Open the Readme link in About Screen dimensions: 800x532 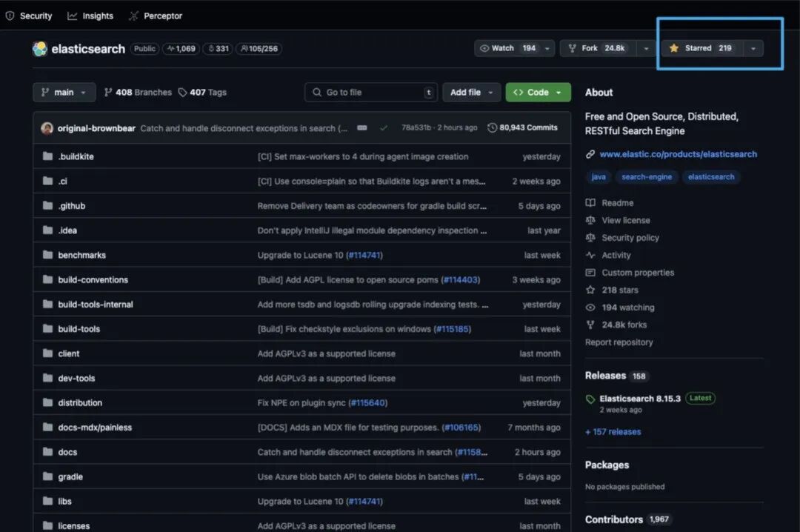(x=610, y=203)
